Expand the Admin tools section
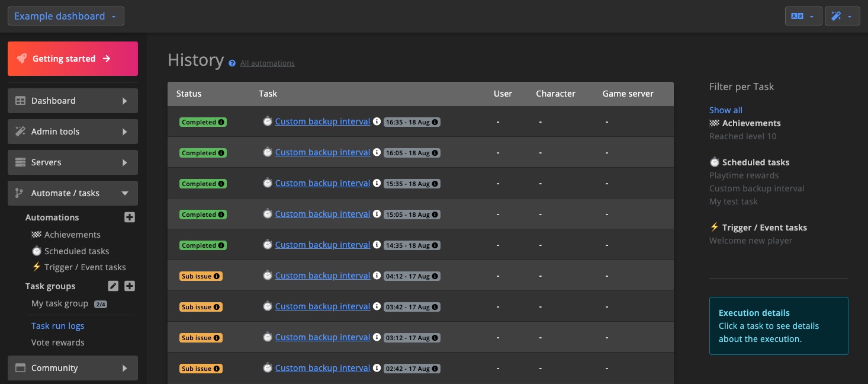 (x=72, y=132)
